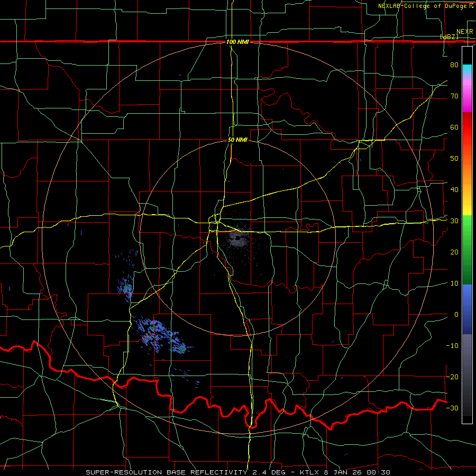Select the -20 dBZ scale value
This screenshot has height=476, width=476.
pyautogui.click(x=452, y=377)
